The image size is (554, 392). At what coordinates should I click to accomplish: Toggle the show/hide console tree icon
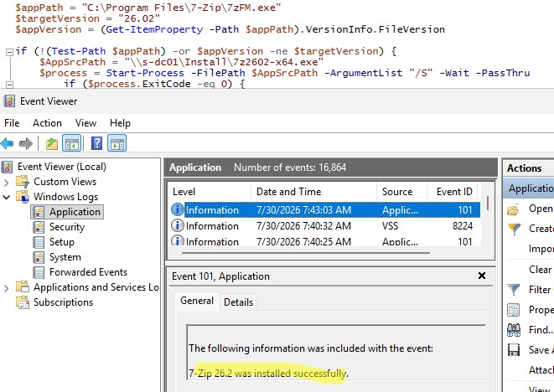(x=72, y=144)
